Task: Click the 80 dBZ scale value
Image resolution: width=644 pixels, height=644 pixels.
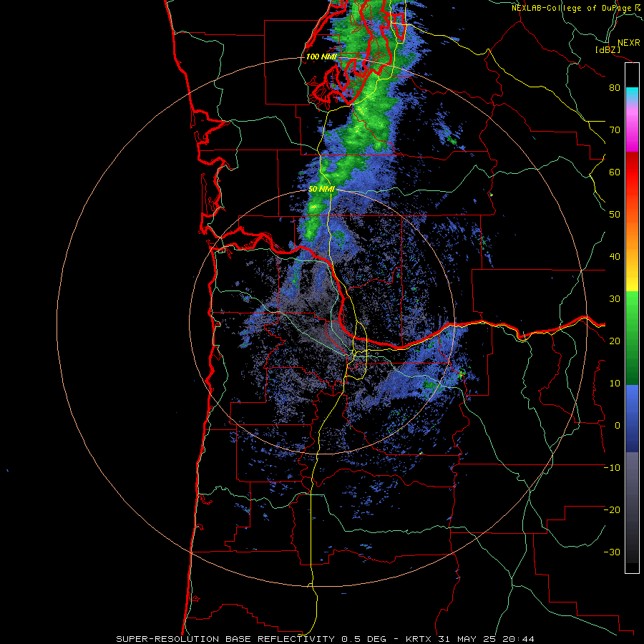Action: coord(615,88)
